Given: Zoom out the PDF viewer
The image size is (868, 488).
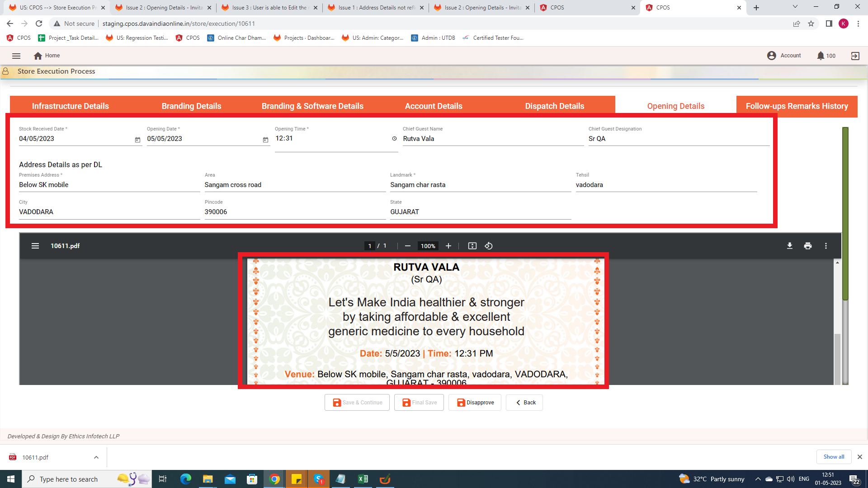Looking at the screenshot, I should pyautogui.click(x=407, y=246).
